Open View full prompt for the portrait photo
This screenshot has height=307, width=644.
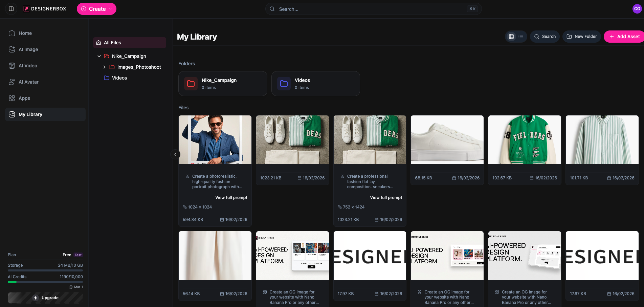231,197
